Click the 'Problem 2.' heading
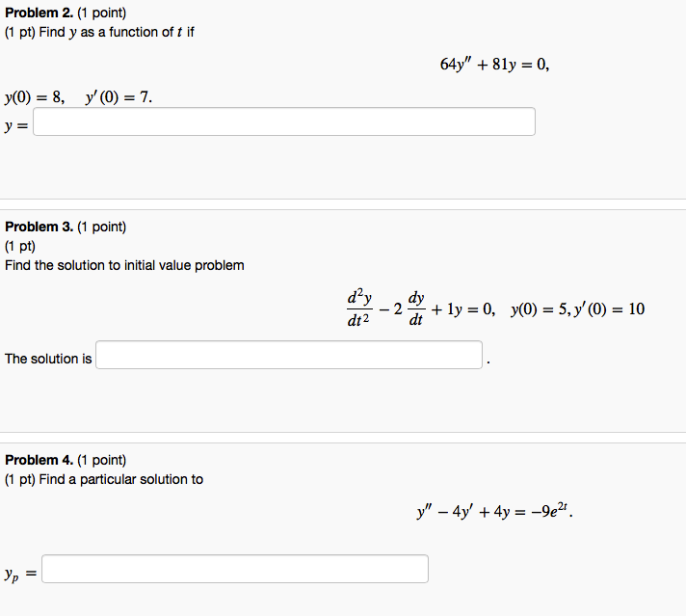The image size is (686, 616). click(x=39, y=13)
